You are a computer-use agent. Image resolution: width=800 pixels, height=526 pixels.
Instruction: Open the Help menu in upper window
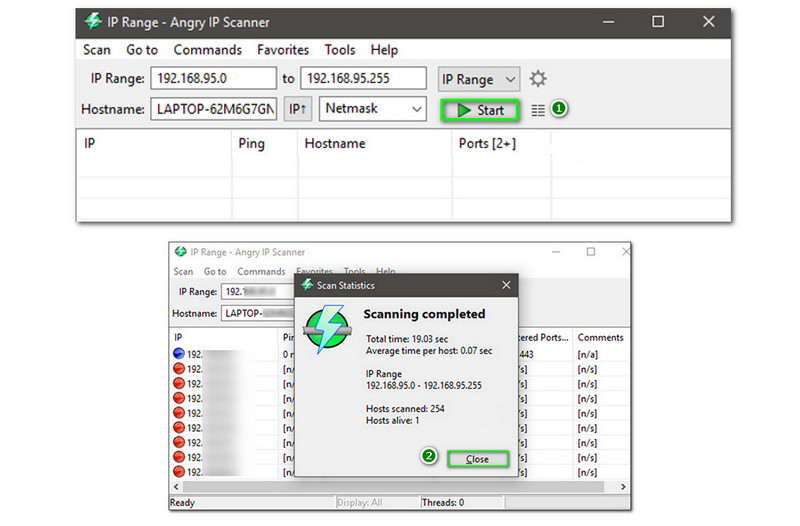(384, 50)
